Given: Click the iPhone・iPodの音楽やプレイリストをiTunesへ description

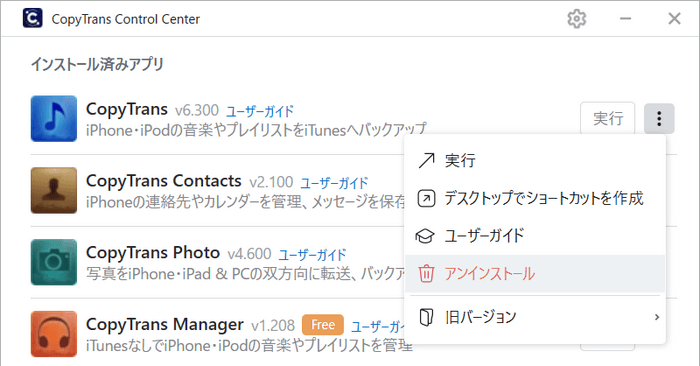Looking at the screenshot, I should [256, 130].
